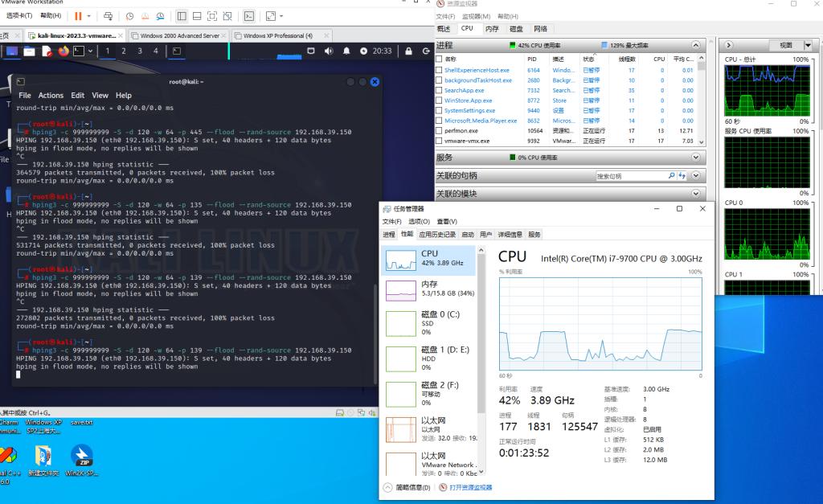Toggle the VMware library sidebar view icon

point(182,16)
